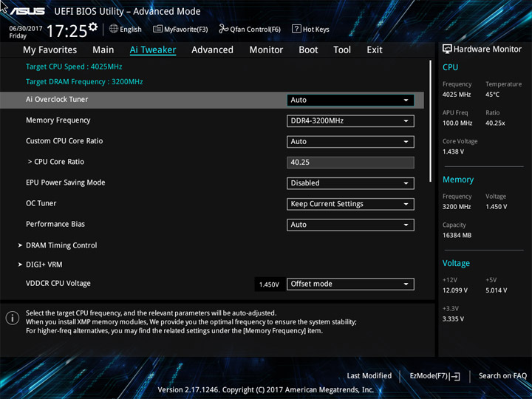
Task: Open OC Tuner Keep Current Settings dropdown
Action: pos(350,204)
